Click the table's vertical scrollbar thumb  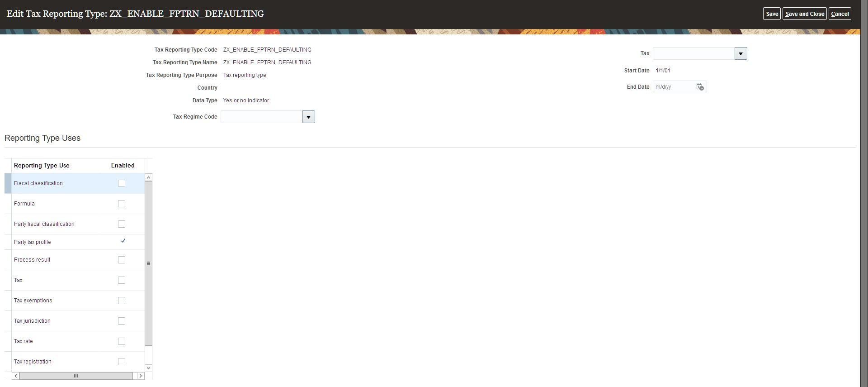(x=148, y=263)
